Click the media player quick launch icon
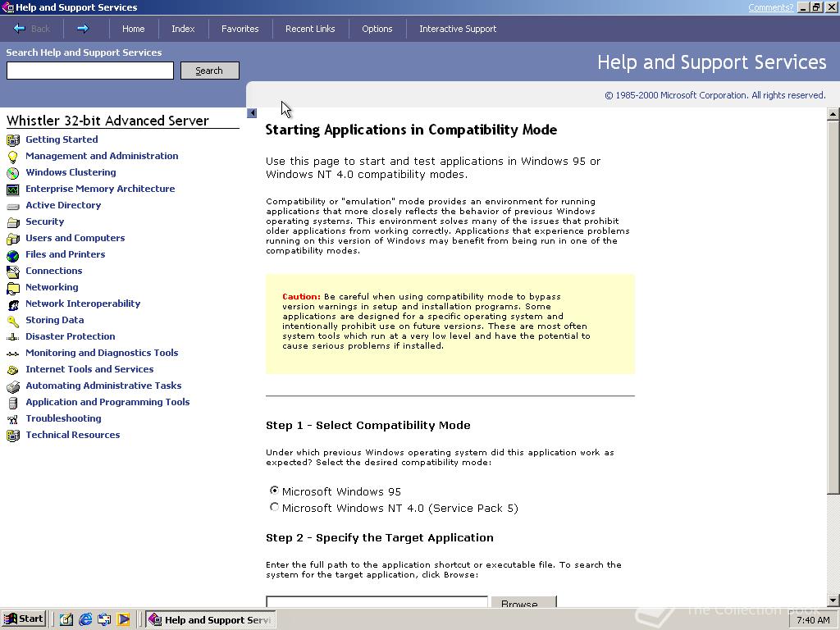840x630 pixels. [123, 620]
